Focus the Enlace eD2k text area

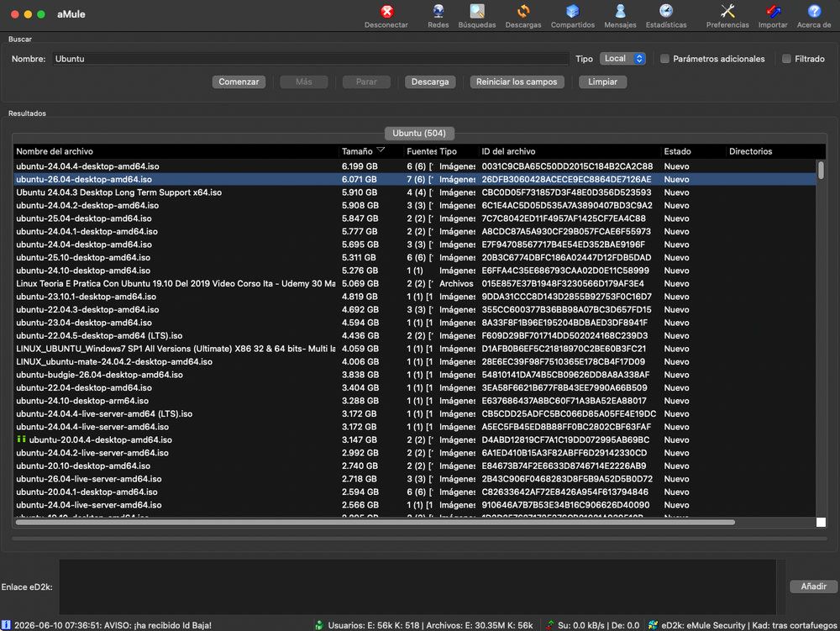pos(417,586)
